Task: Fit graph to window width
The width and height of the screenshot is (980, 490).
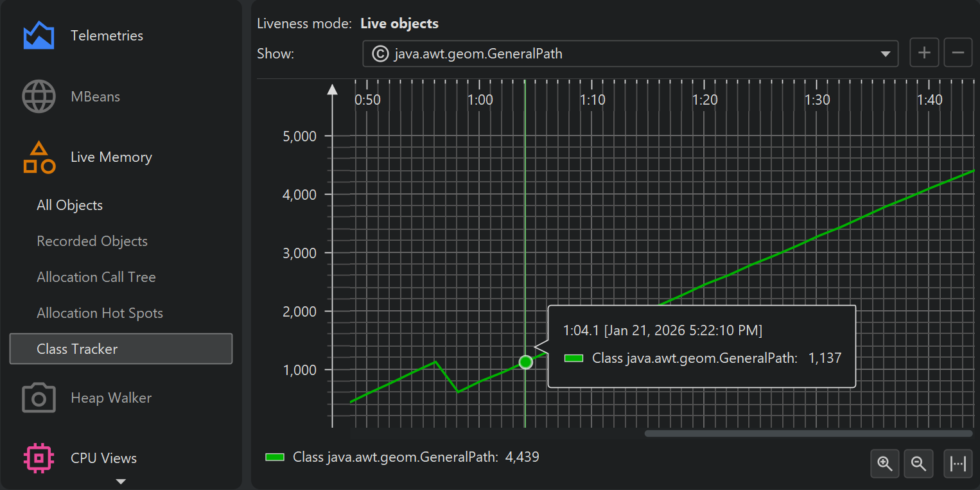Action: pos(958,464)
